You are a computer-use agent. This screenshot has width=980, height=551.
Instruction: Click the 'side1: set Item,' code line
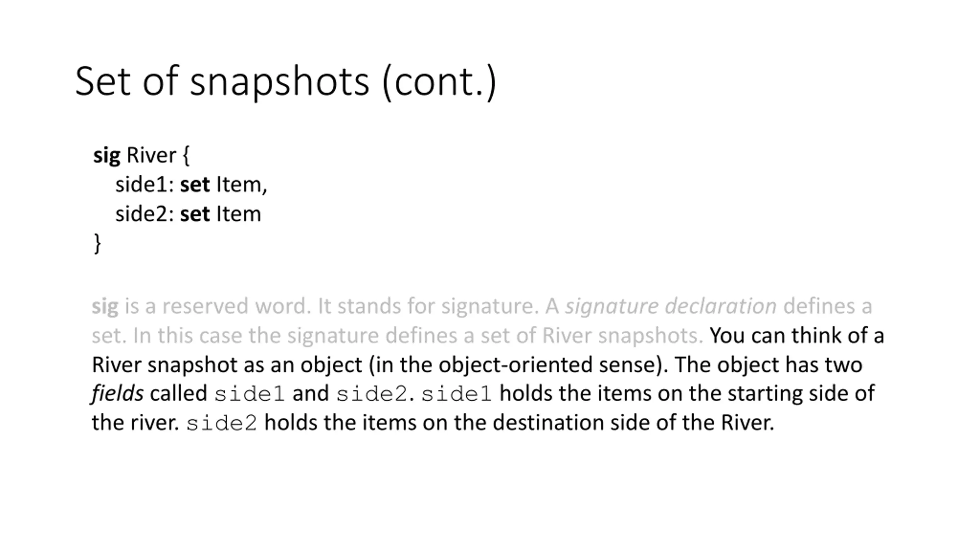[x=191, y=185]
